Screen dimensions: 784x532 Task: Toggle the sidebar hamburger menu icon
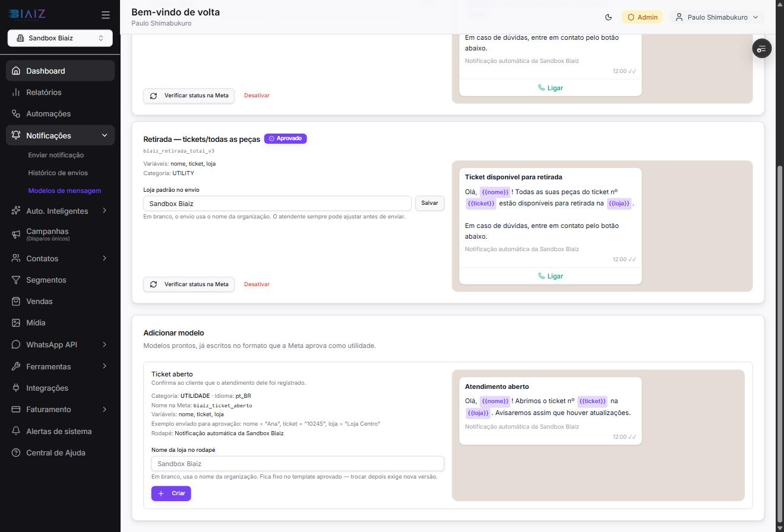pos(106,15)
